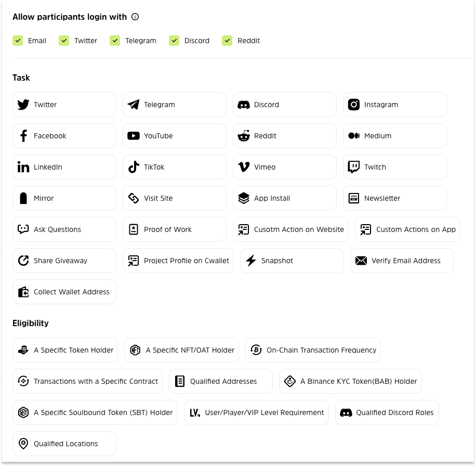
Task: Select A Specific Token Holder eligibility
Action: [x=65, y=350]
